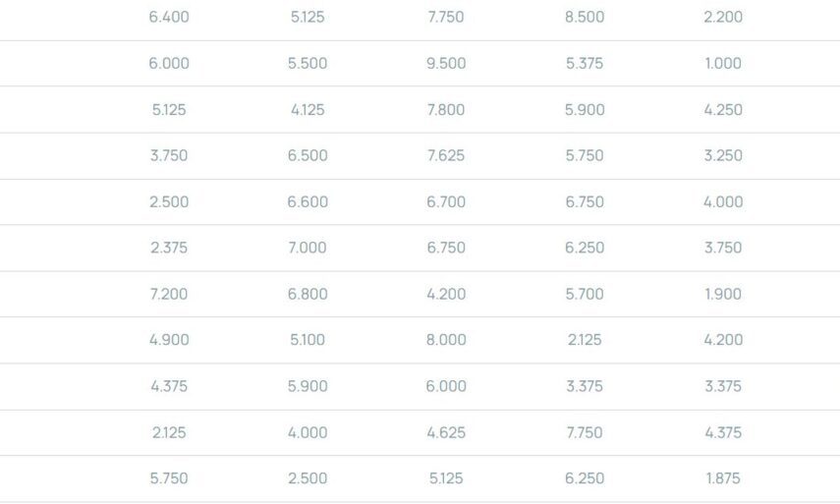Select the 8.500 table value

click(x=585, y=17)
